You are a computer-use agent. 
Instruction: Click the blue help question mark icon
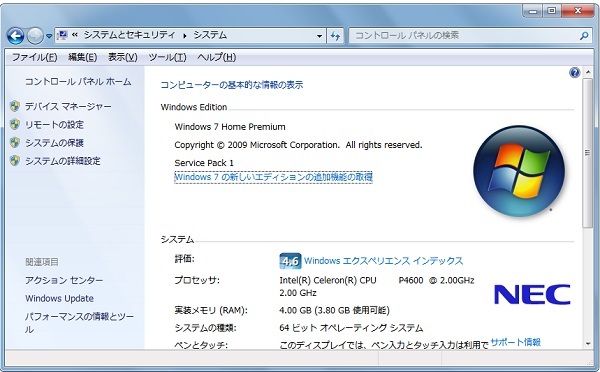point(574,72)
